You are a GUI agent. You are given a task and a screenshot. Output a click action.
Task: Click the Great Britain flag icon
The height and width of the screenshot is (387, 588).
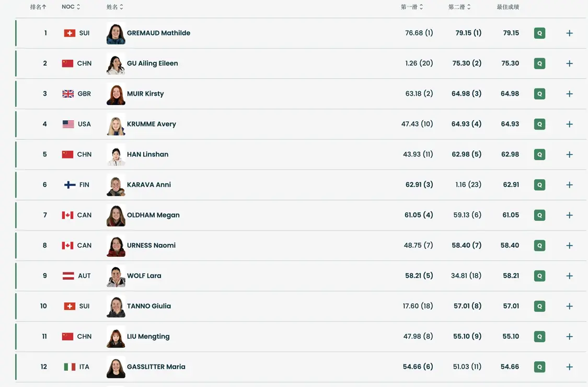[68, 94]
